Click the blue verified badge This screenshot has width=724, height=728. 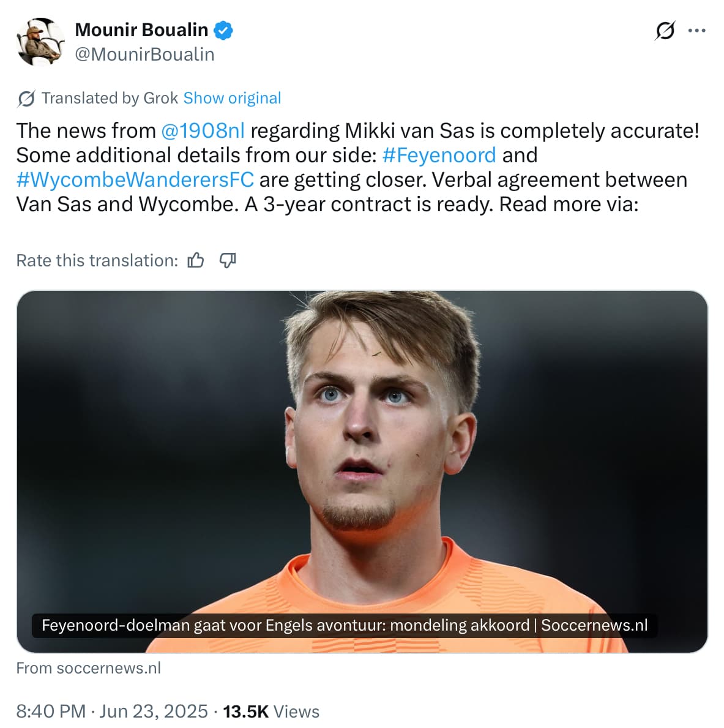point(223,30)
